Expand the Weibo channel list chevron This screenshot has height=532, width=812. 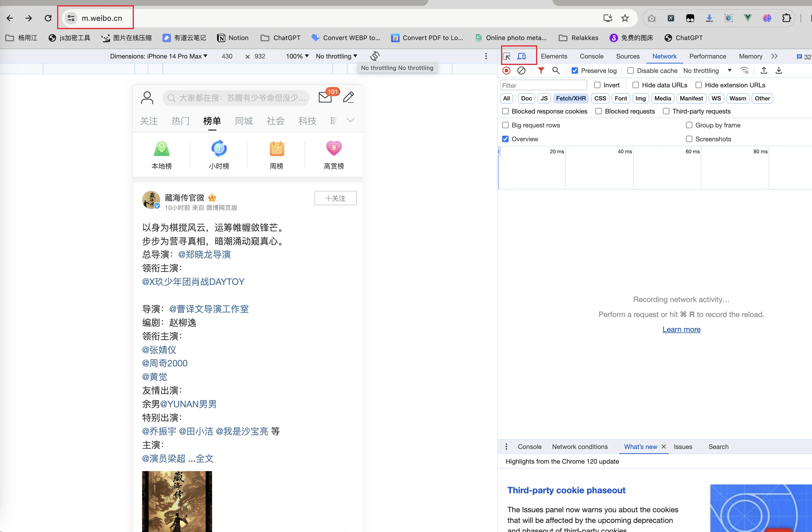[x=350, y=120]
